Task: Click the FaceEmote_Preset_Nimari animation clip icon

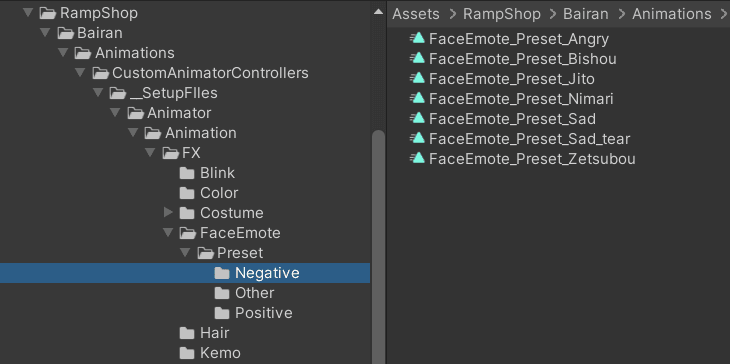Action: tap(418, 99)
